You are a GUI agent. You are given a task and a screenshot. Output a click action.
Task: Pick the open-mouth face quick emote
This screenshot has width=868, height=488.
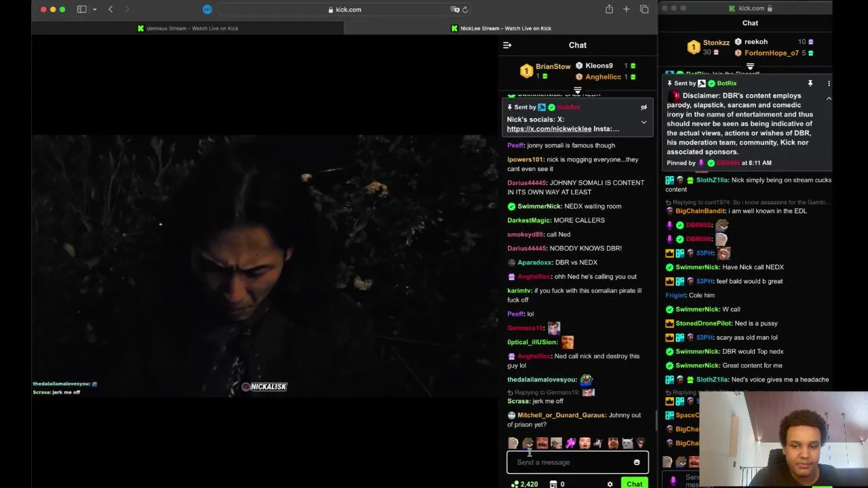pos(585,443)
